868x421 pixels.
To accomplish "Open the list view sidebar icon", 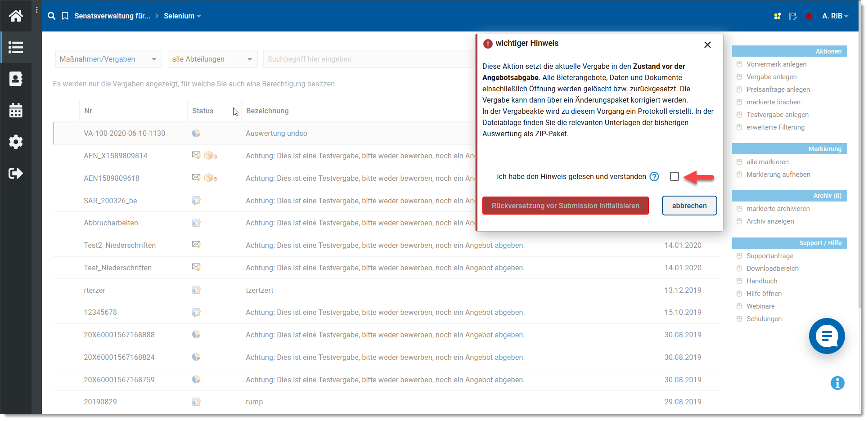I will pyautogui.click(x=16, y=47).
